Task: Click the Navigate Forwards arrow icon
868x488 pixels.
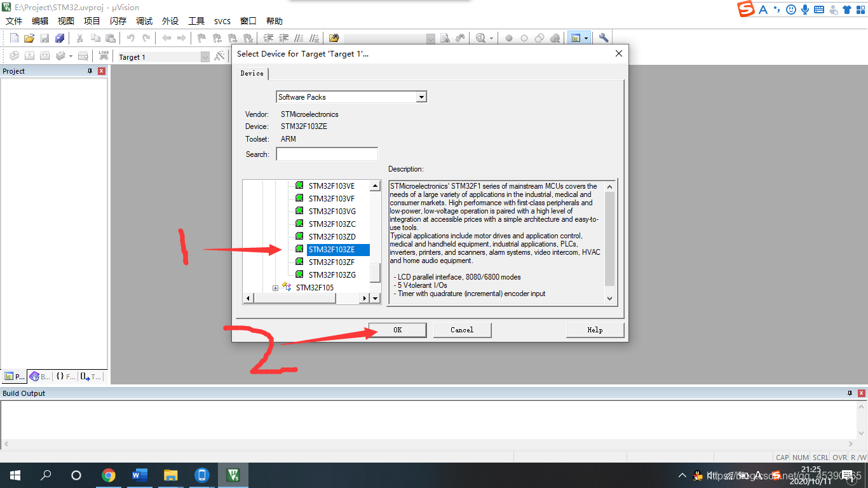Action: click(x=182, y=38)
